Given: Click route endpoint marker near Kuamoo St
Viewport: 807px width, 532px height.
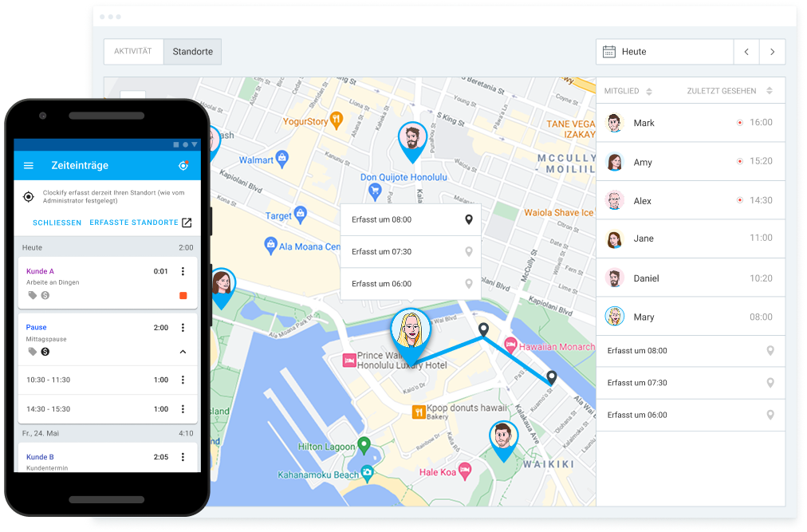Looking at the screenshot, I should tap(551, 377).
